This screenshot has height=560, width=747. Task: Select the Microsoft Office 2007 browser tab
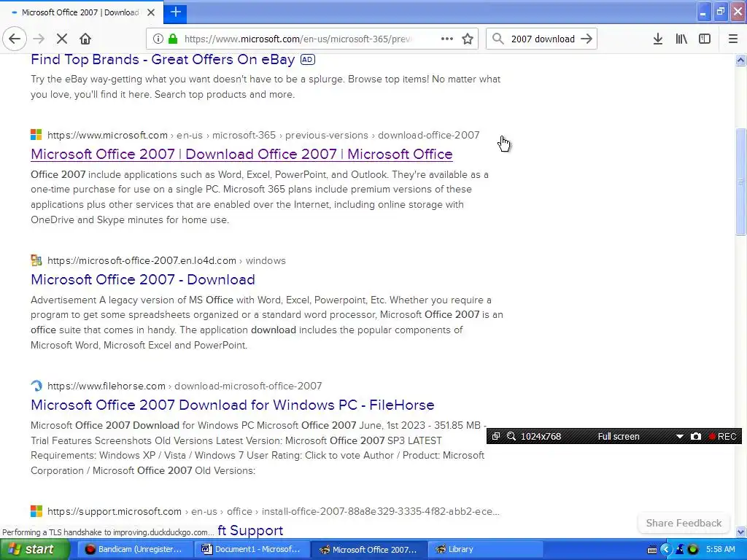click(x=81, y=12)
